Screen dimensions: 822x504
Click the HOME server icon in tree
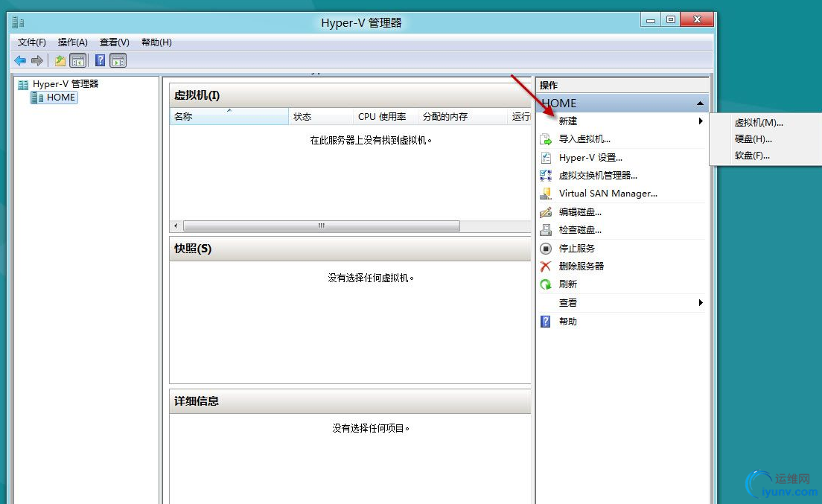pyautogui.click(x=36, y=98)
